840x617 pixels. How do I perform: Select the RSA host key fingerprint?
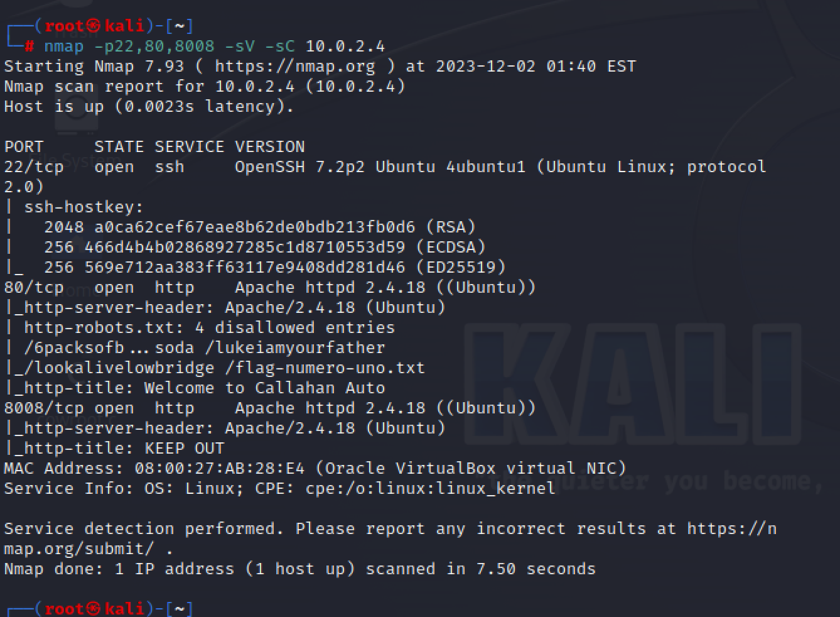click(254, 227)
